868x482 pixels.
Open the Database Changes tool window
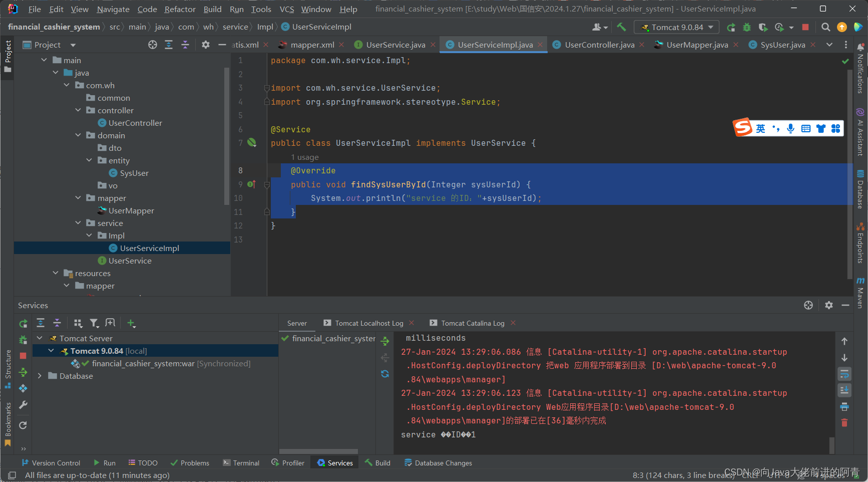pyautogui.click(x=438, y=463)
